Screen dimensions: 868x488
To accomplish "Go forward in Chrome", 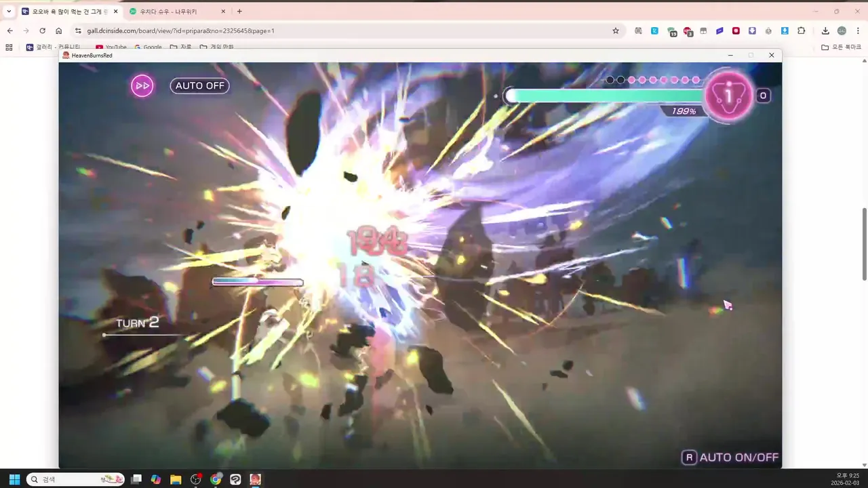I will coord(26,30).
